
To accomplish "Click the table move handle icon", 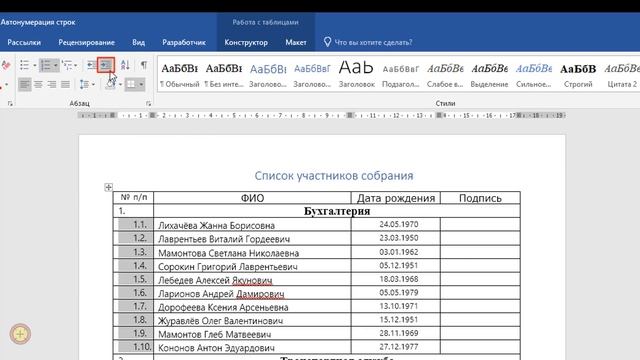I will (x=108, y=187).
